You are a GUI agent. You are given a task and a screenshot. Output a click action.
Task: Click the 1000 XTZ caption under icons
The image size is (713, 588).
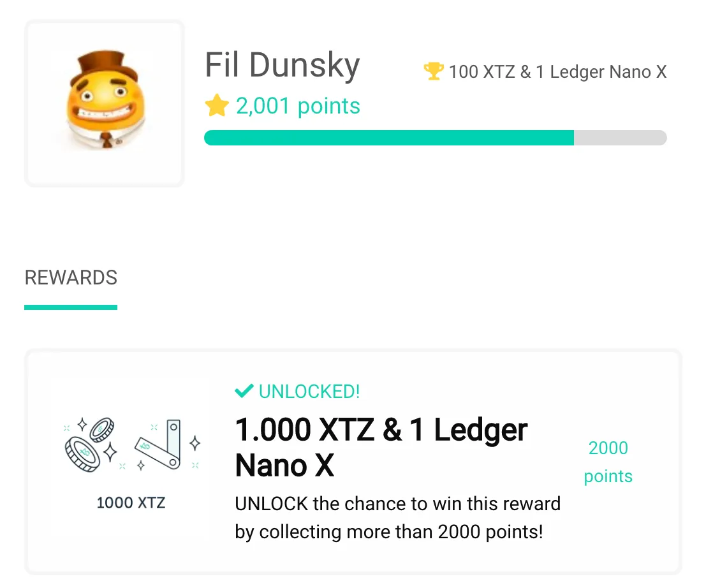coord(131,503)
